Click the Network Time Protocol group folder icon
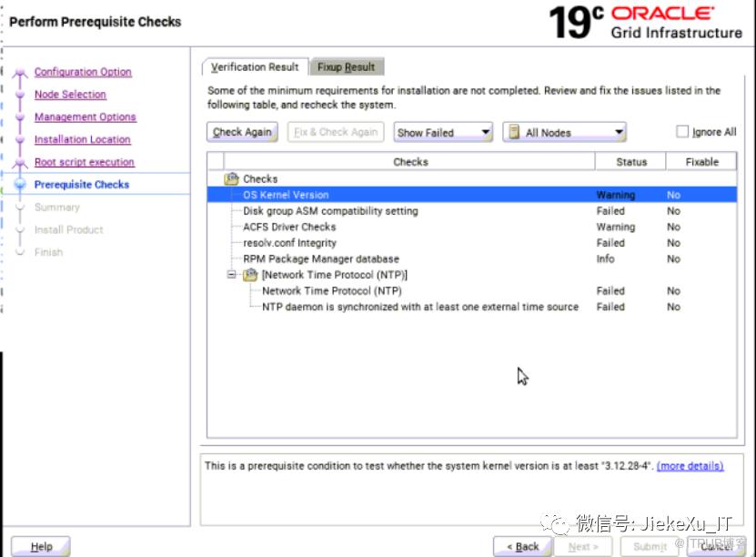Image resolution: width=756 pixels, height=557 pixels. click(x=250, y=275)
